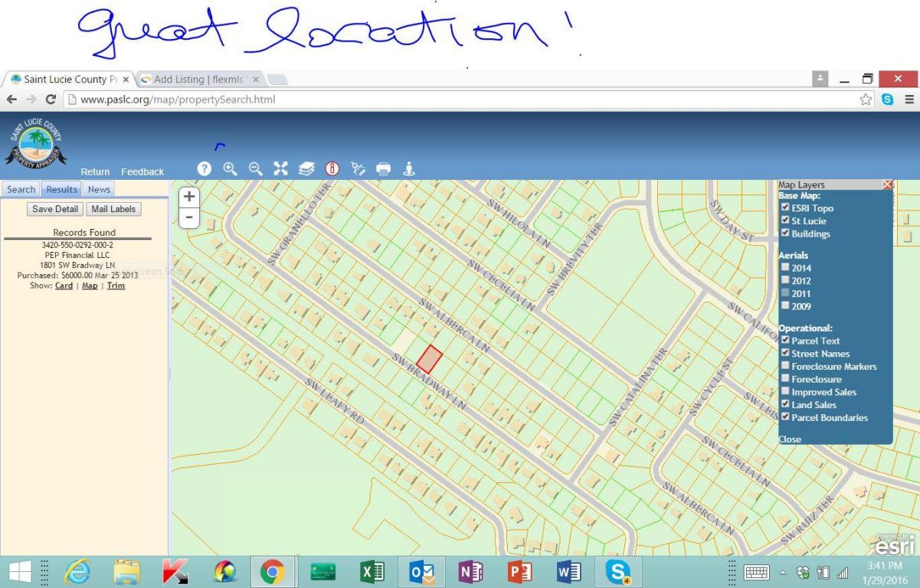Disable the Land Sales layer
The height and width of the screenshot is (588, 920).
(x=784, y=404)
